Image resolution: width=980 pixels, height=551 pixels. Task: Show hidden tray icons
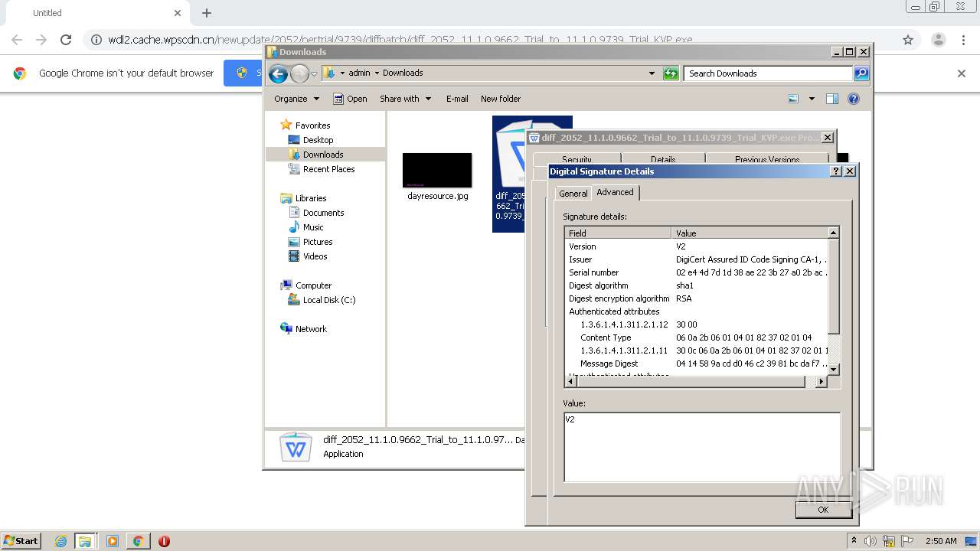pyautogui.click(x=854, y=540)
